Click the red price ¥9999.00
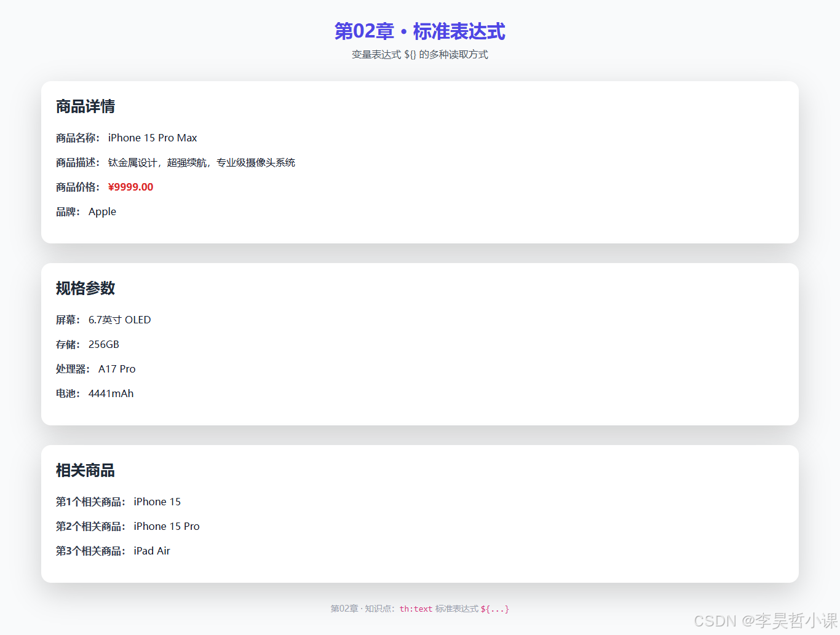The height and width of the screenshot is (635, 840). pos(130,187)
